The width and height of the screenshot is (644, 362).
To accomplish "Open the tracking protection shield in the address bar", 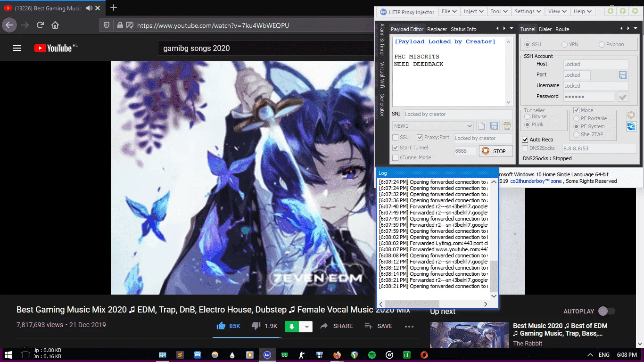I will point(107,25).
